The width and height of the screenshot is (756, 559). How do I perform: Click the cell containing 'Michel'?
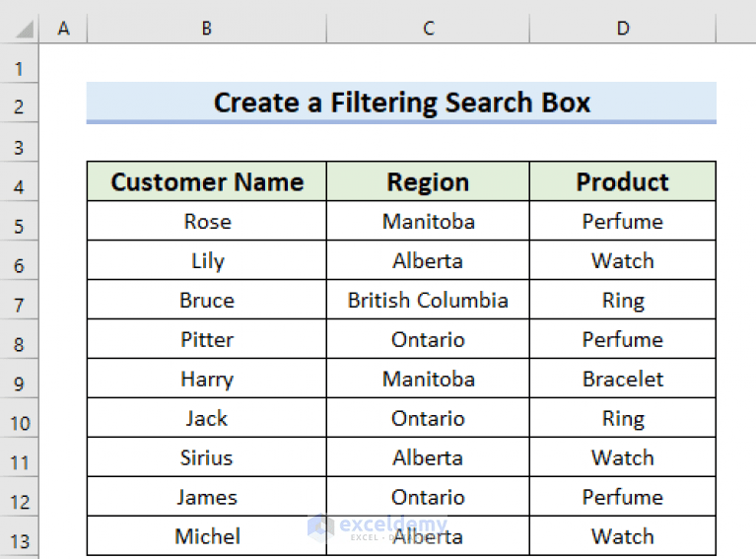[x=207, y=536]
